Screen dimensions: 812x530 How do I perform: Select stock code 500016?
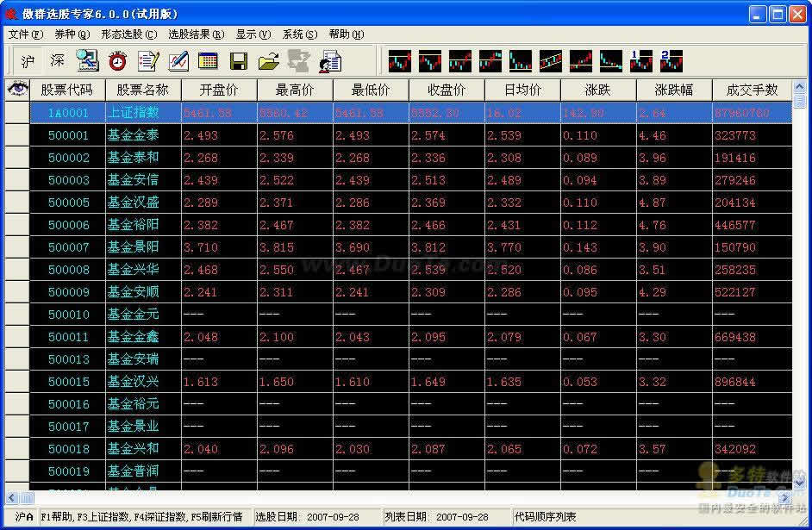click(x=68, y=404)
